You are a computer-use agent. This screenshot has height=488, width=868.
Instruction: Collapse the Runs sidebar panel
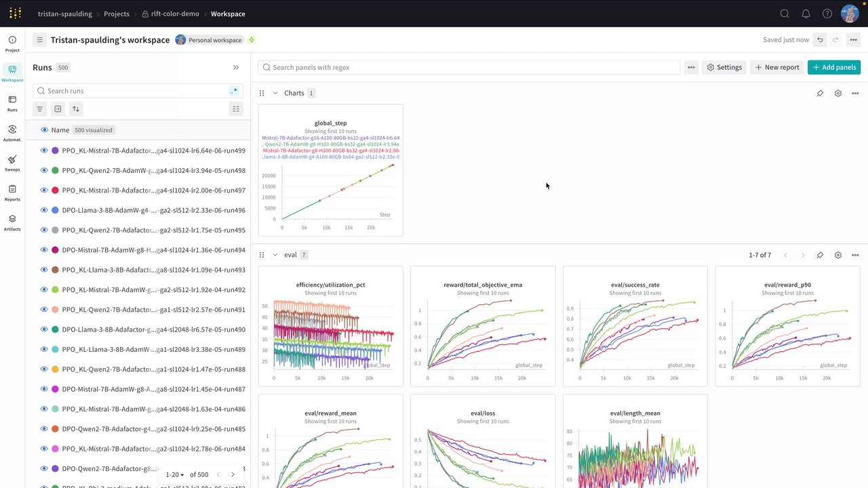point(236,68)
